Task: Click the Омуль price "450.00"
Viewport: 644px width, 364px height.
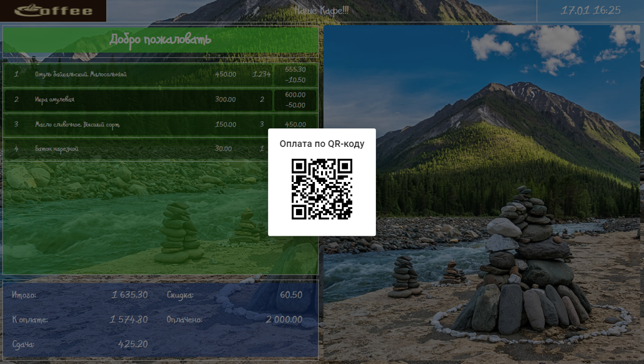Action: pyautogui.click(x=225, y=74)
